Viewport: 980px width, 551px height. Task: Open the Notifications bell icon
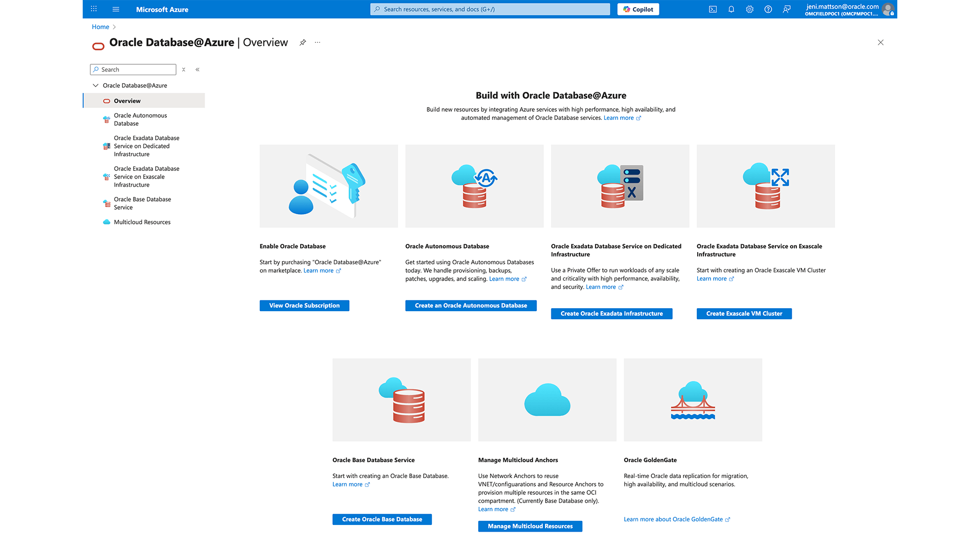731,9
